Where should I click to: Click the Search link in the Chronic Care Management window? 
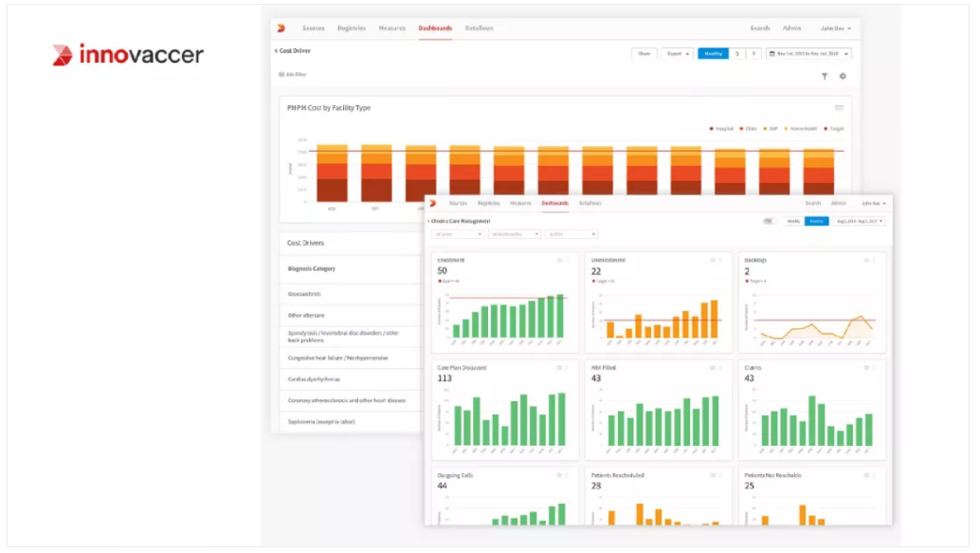click(813, 203)
